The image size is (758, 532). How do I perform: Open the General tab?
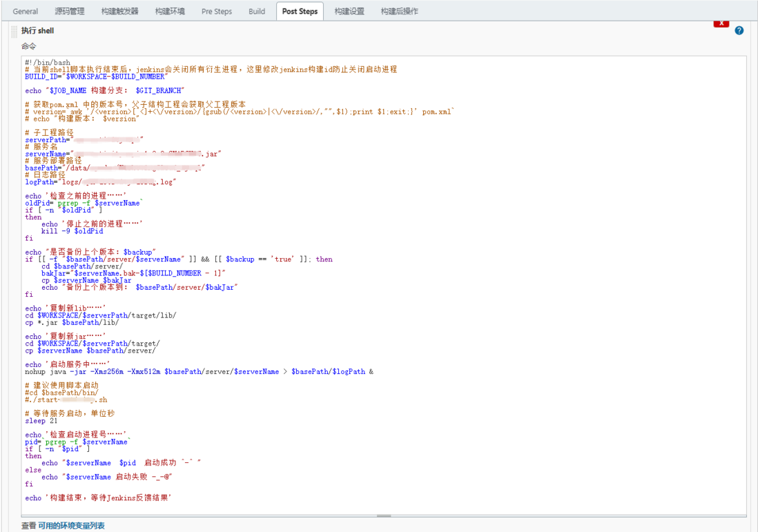pos(25,11)
